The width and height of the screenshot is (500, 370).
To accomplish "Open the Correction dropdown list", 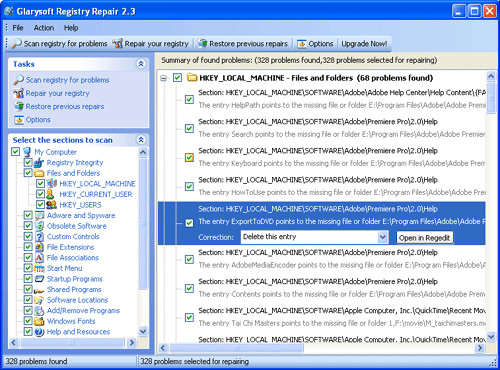I will (383, 237).
